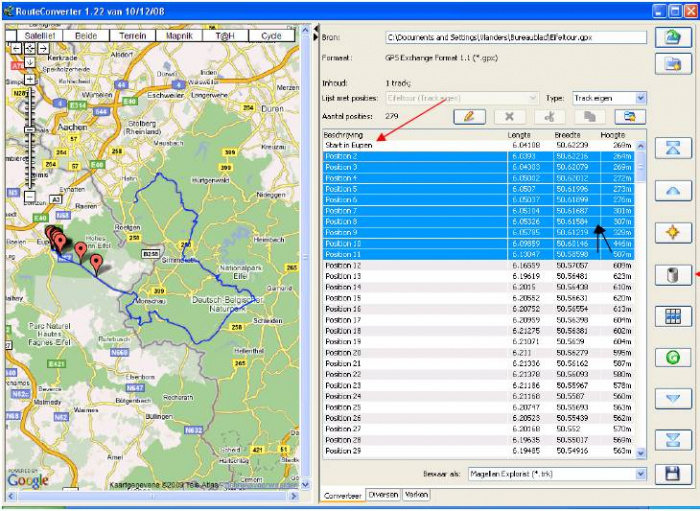Click positions list scroll up arrow
Viewport: 700px width, 511px height.
tap(641, 146)
